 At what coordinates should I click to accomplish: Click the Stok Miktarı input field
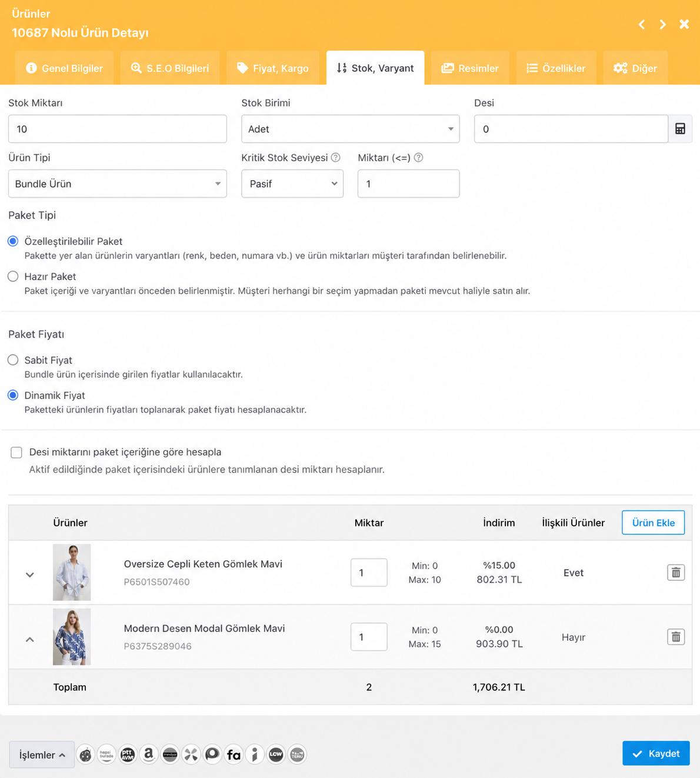tap(118, 129)
